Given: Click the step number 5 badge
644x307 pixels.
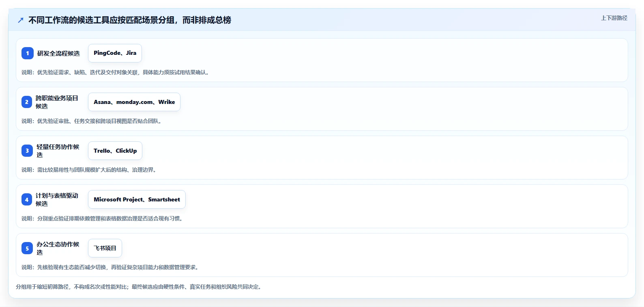Looking at the screenshot, I should (27, 248).
